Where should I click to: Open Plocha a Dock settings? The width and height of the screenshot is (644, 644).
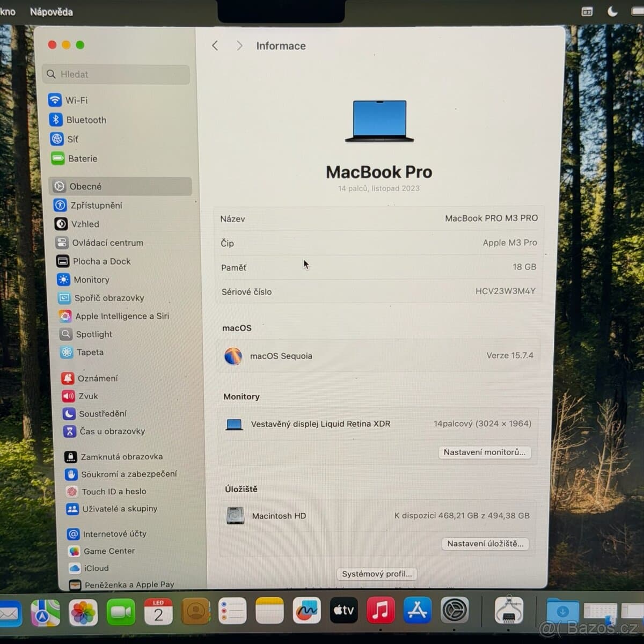coord(94,261)
